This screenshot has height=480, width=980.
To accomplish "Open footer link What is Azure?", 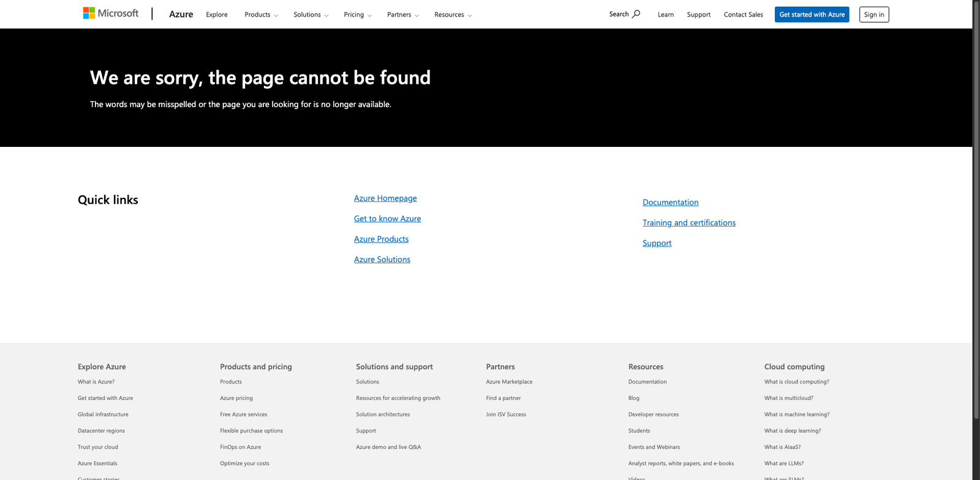I will pyautogui.click(x=96, y=382).
